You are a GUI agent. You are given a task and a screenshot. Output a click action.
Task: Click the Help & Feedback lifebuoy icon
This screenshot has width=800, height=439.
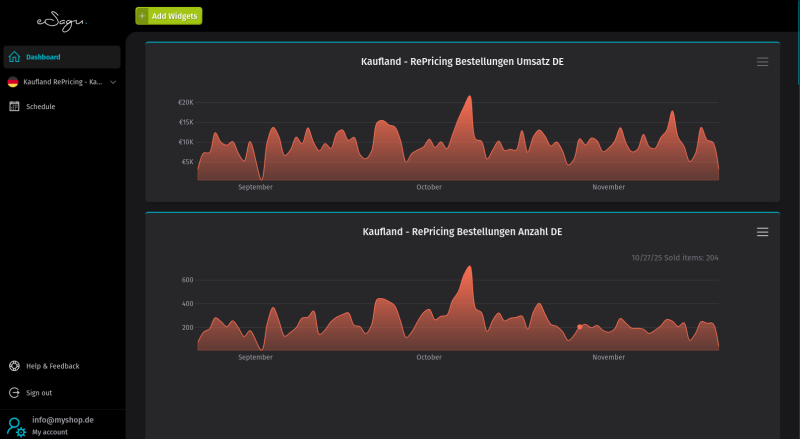(x=14, y=366)
